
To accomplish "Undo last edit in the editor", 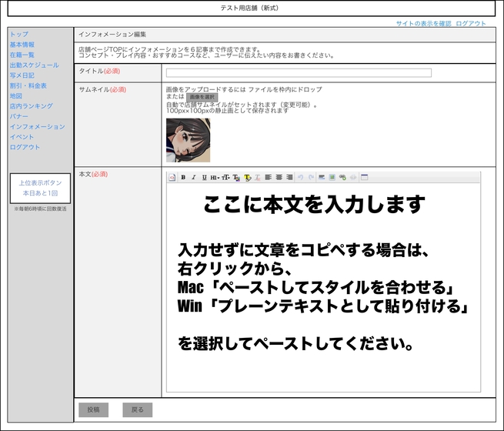I will click(x=301, y=177).
